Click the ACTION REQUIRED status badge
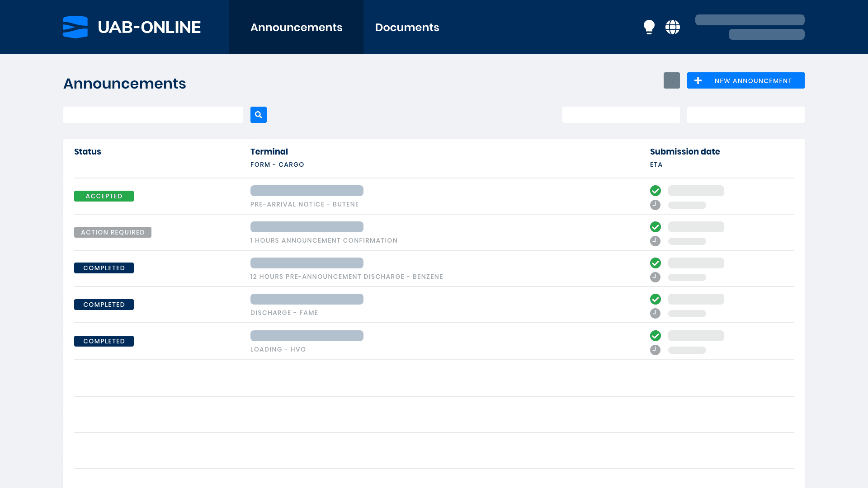868x488 pixels. click(113, 232)
